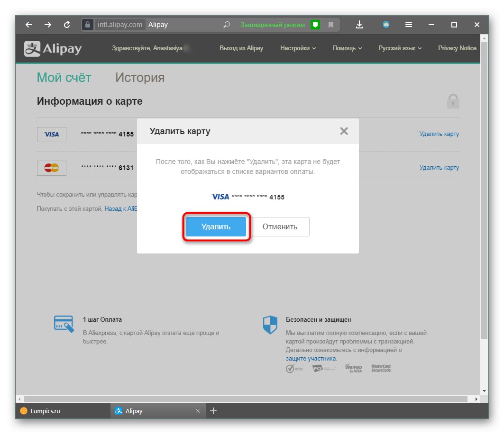Click the padlock icon in the address bar

(x=87, y=25)
